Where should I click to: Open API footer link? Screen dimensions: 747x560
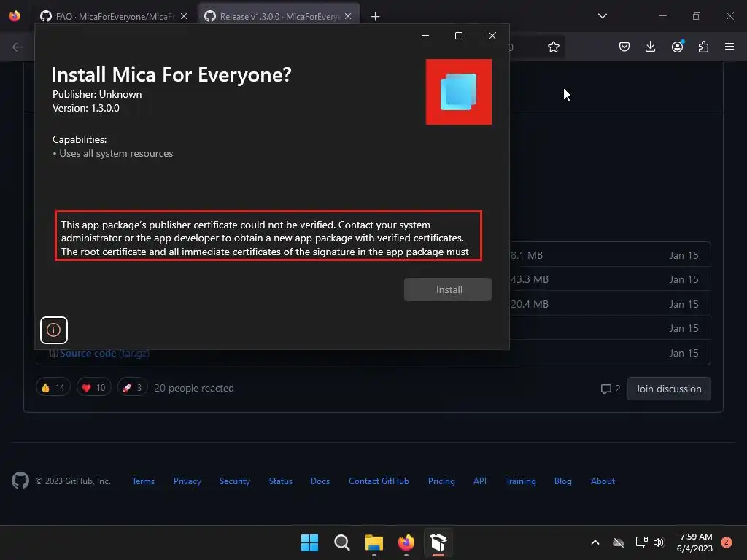480,481
